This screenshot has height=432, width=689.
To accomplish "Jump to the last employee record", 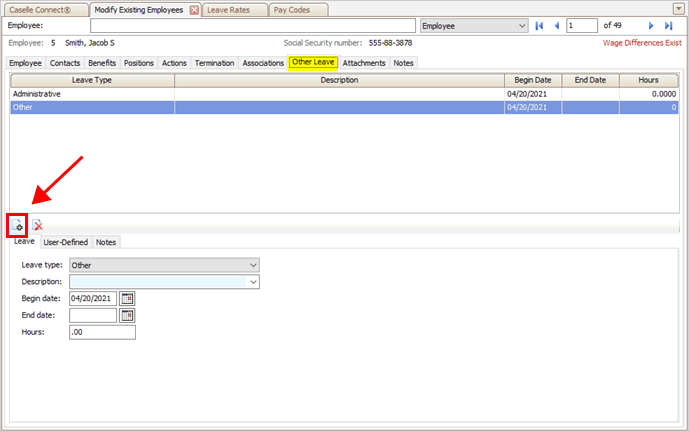I will tap(668, 25).
